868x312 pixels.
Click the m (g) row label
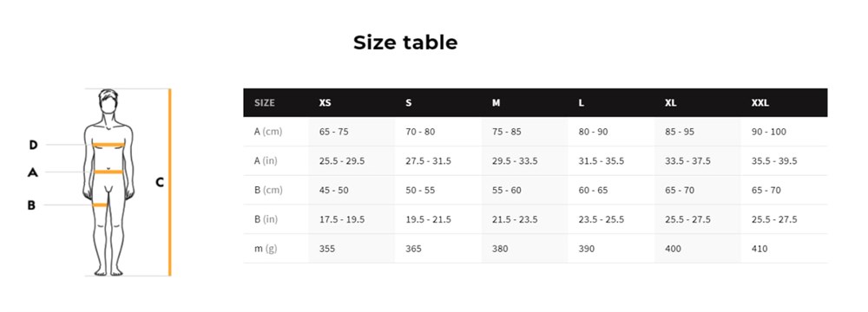(x=266, y=249)
